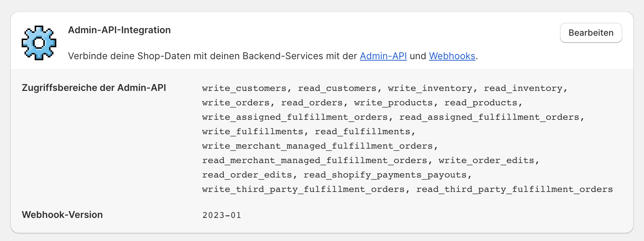Click the write_customers scope text
This screenshot has width=644, height=241.
pyautogui.click(x=244, y=88)
